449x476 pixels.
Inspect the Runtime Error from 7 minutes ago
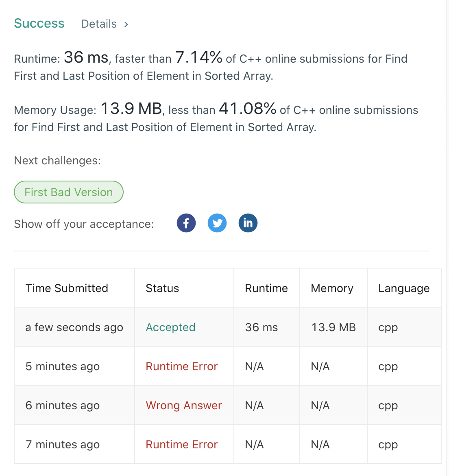tap(181, 444)
